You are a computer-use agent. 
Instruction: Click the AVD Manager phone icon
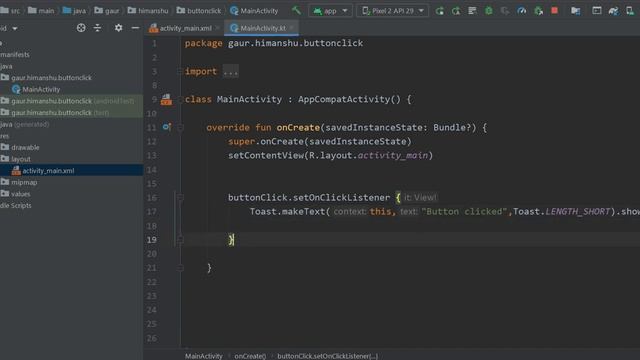coord(630,11)
